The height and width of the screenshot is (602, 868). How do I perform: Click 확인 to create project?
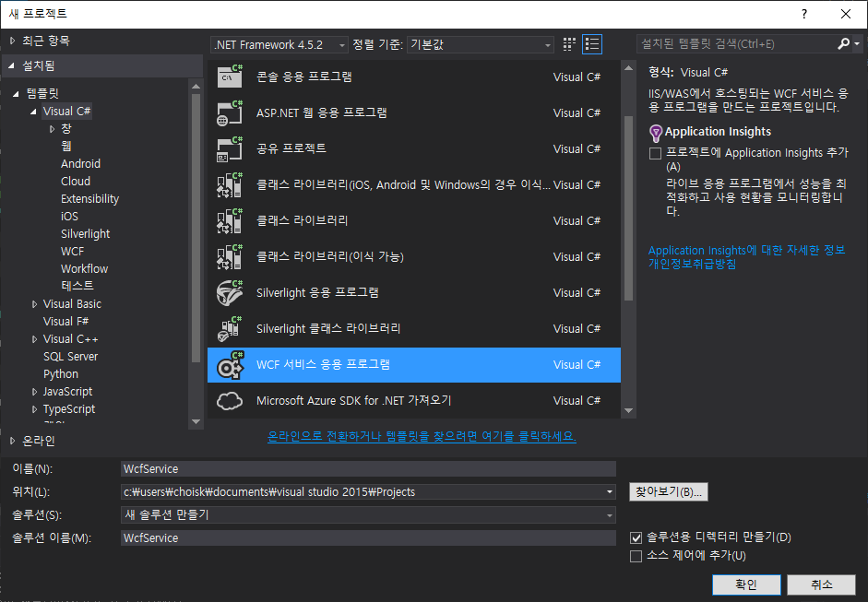[x=746, y=584]
